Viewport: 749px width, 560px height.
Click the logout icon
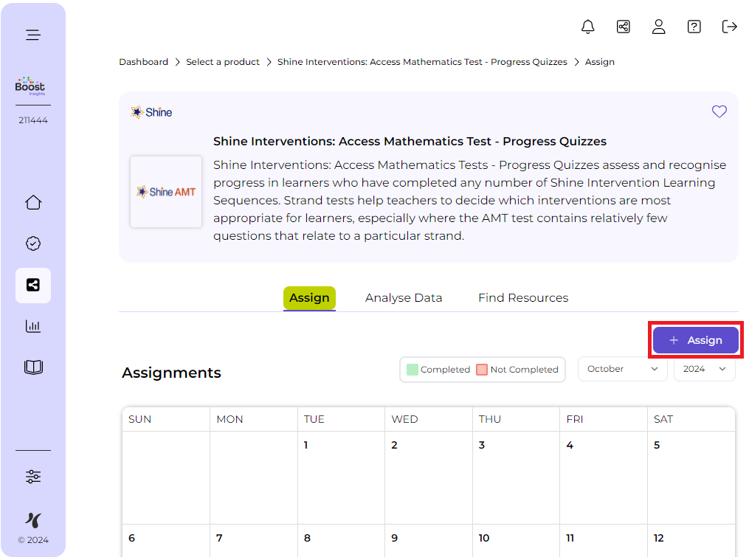(729, 27)
